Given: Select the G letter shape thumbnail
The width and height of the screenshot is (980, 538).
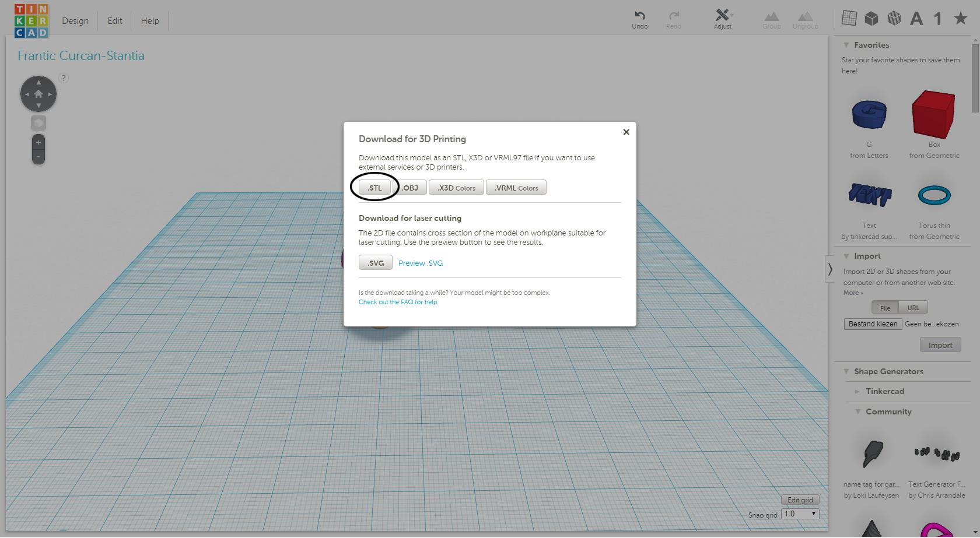Looking at the screenshot, I should point(869,114).
